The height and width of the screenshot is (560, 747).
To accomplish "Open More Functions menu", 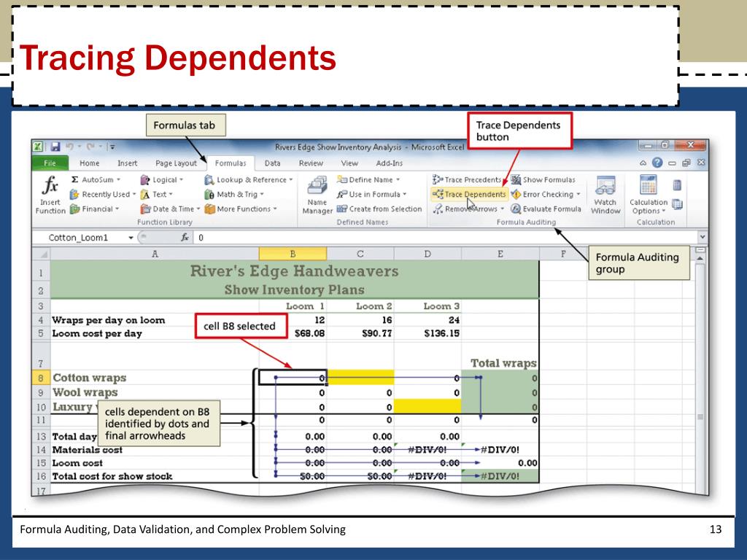I will pyautogui.click(x=240, y=209).
